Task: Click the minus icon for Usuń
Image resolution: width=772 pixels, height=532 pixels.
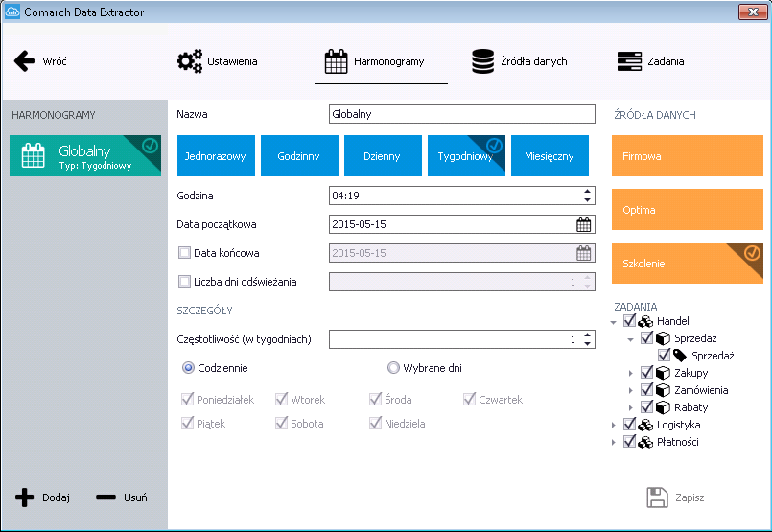Action: click(x=105, y=497)
